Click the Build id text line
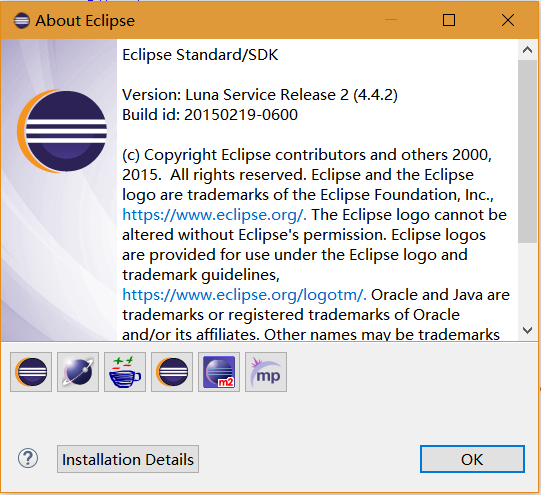541x495 pixels. click(210, 115)
